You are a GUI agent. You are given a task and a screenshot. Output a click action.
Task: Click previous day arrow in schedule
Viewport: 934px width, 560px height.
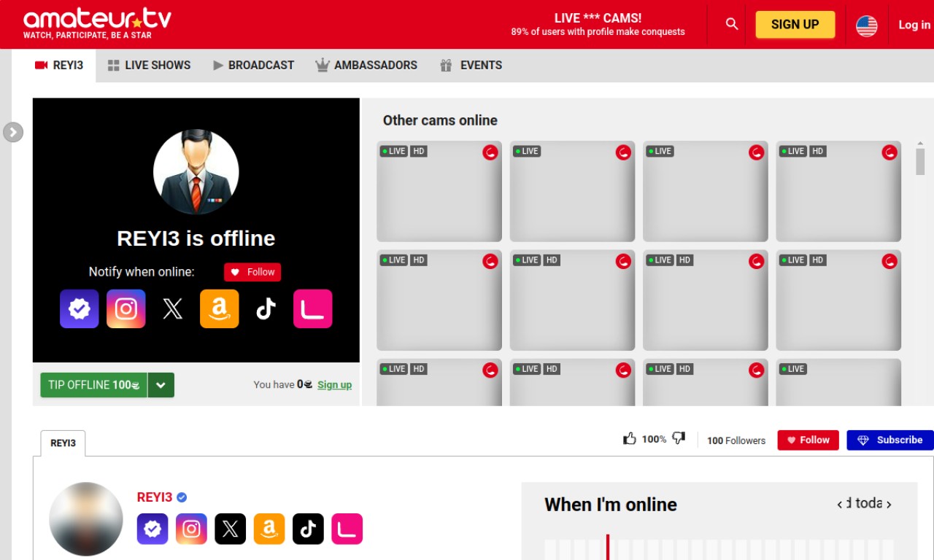840,504
